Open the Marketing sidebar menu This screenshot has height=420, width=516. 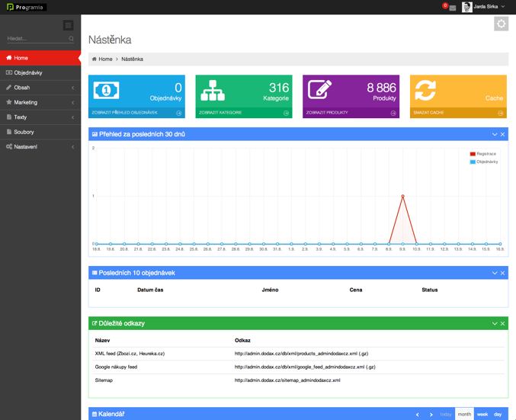[x=40, y=102]
